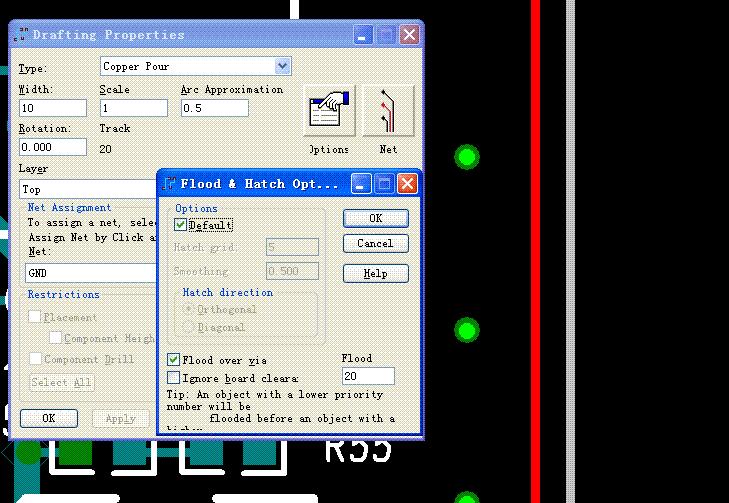
Task: Open the Layer combo box showing Top
Action: pyautogui.click(x=88, y=189)
